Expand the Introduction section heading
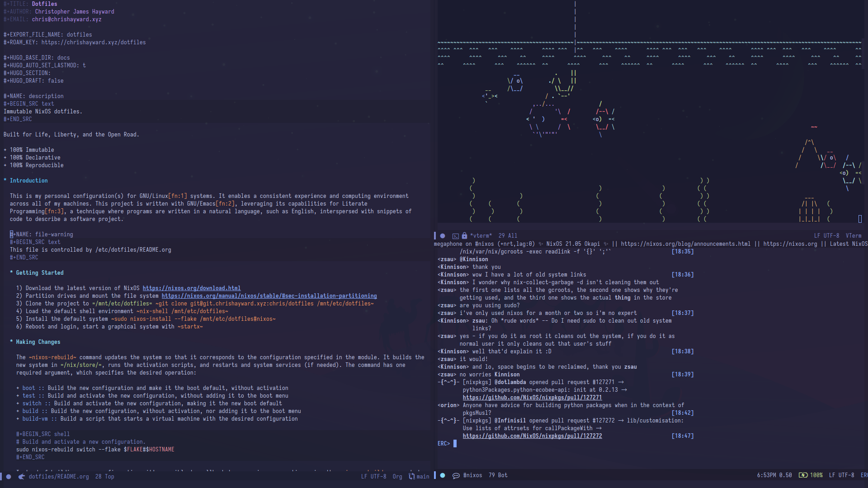The height and width of the screenshot is (488, 868). click(28, 180)
